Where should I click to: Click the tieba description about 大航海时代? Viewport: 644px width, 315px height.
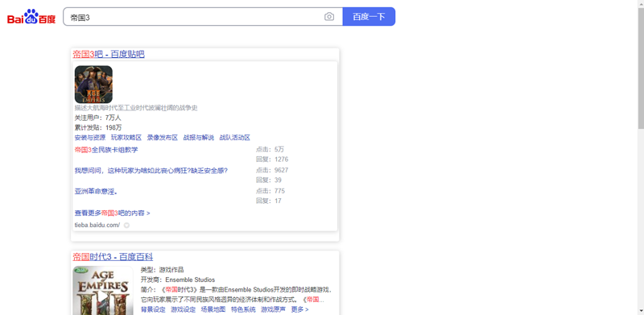point(136,108)
